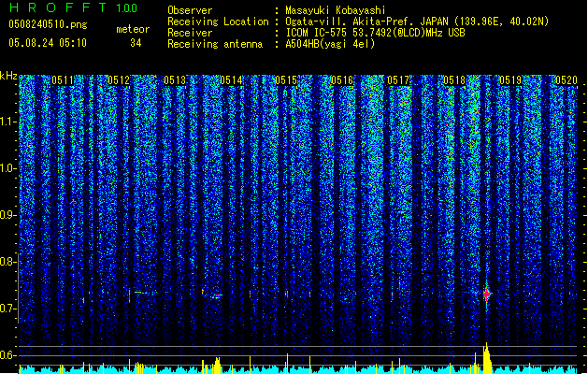Image resolution: width=588 pixels, height=374 pixels.
Task: Select the filename 0508240510.png
Action: 48,24
